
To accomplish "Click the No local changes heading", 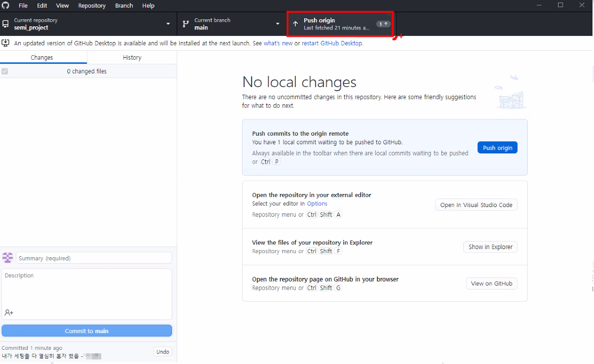I will (299, 82).
